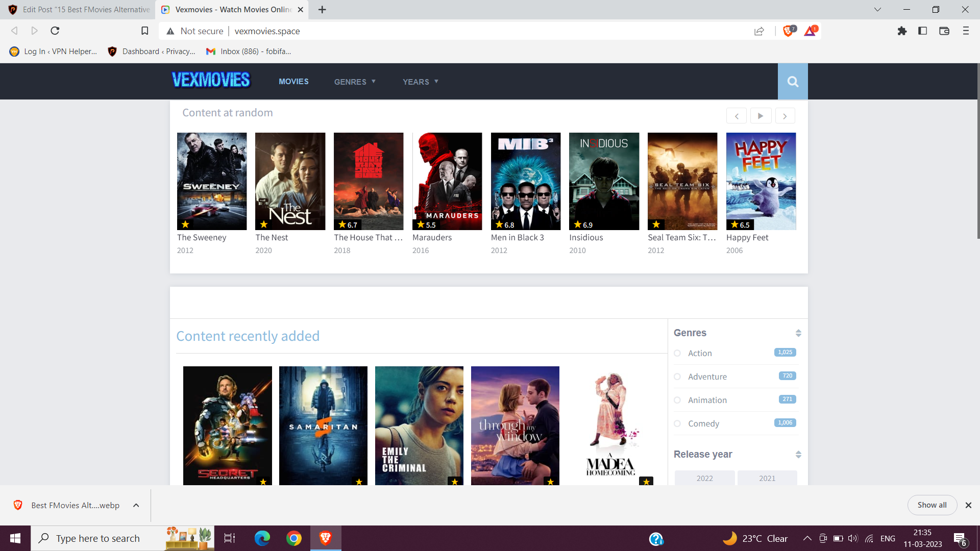
Task: Open Microsoft Edge from taskbar
Action: coord(262,538)
